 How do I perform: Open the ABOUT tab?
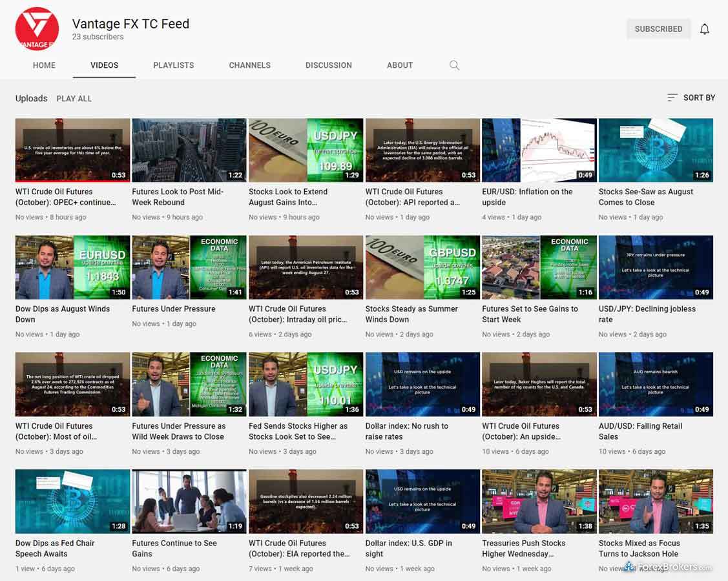click(399, 65)
